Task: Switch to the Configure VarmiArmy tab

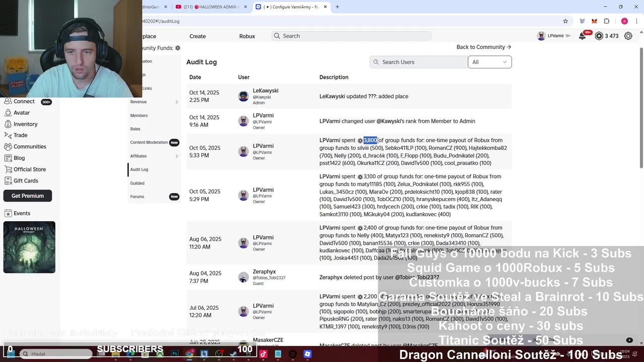Action: pyautogui.click(x=292, y=7)
